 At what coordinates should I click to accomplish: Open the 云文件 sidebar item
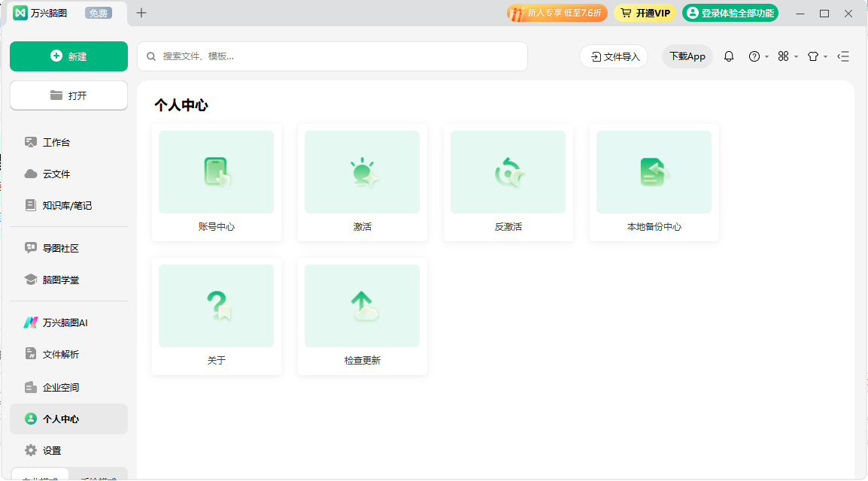[68, 174]
